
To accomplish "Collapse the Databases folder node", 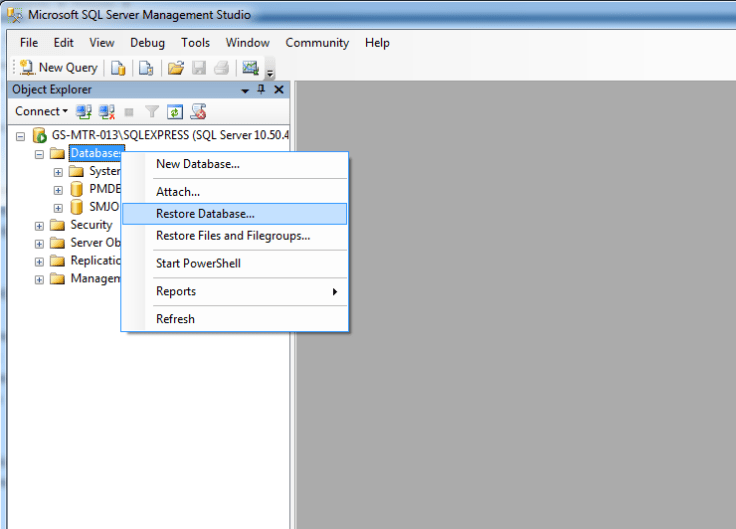I will 40,154.
